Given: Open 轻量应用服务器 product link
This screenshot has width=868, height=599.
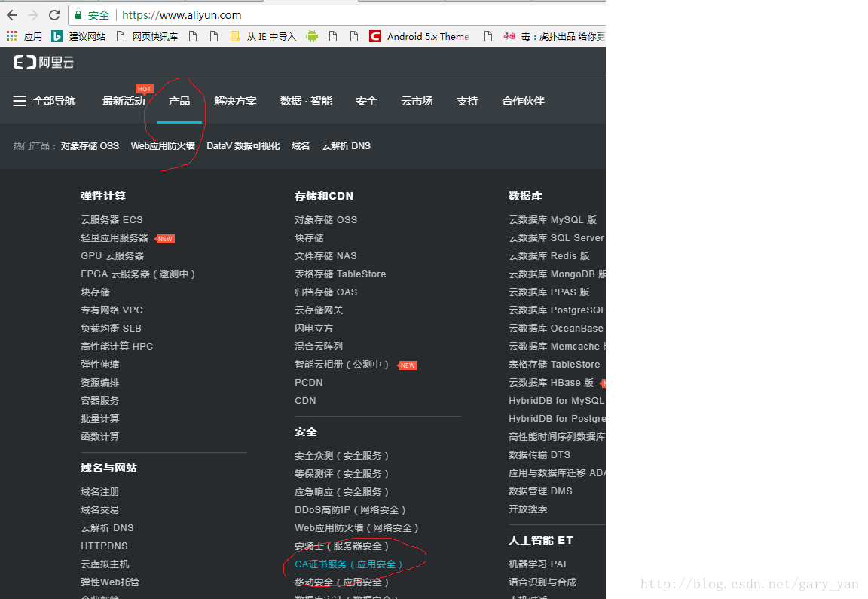Looking at the screenshot, I should click(115, 238).
